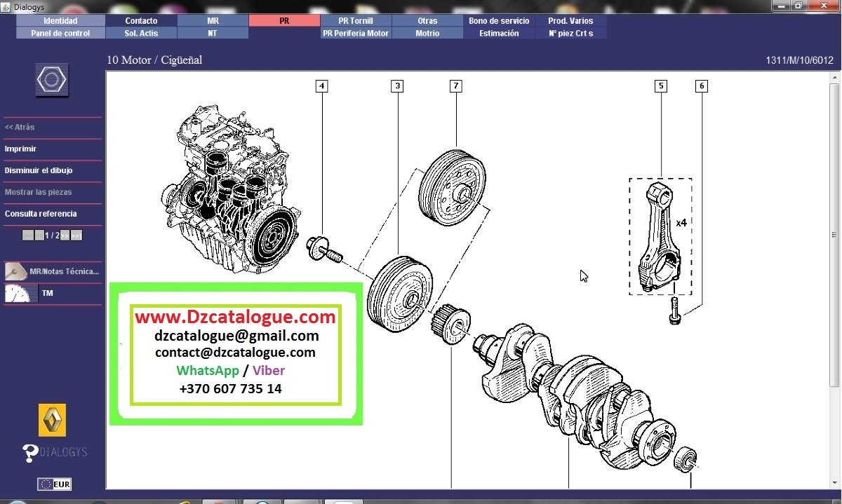Viewport: 842px width, 504px height.
Task: Click the crankshaft end bearing drawing
Action: [686, 458]
